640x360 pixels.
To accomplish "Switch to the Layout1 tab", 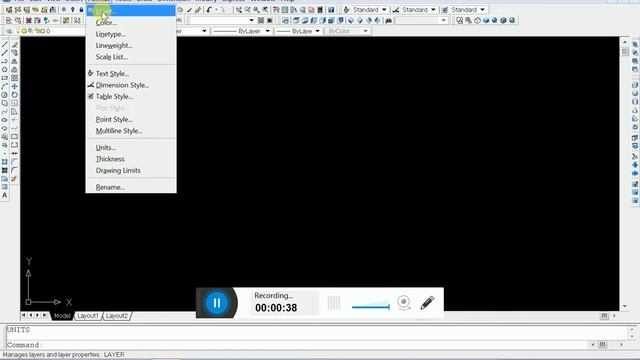I will pyautogui.click(x=88, y=316).
